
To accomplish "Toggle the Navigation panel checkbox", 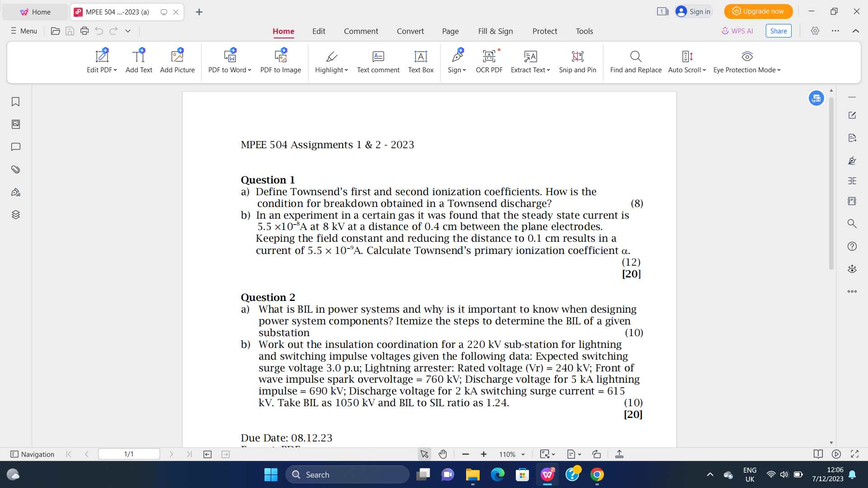I will click(x=14, y=454).
